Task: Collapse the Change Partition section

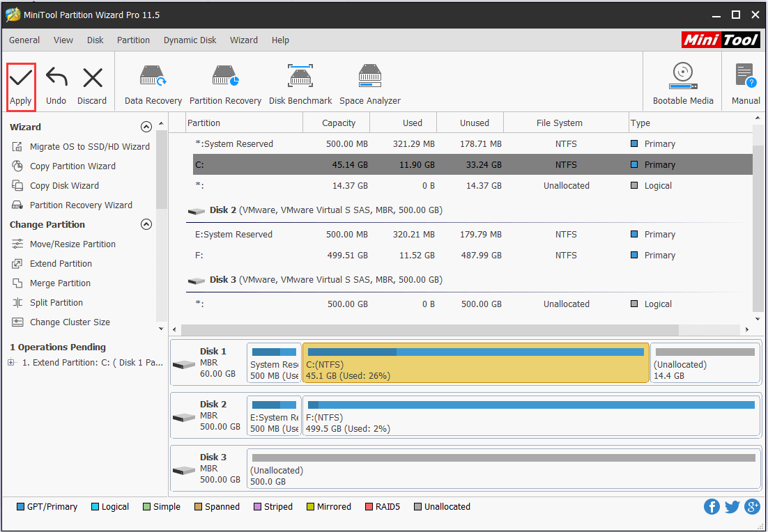Action: 146,224
